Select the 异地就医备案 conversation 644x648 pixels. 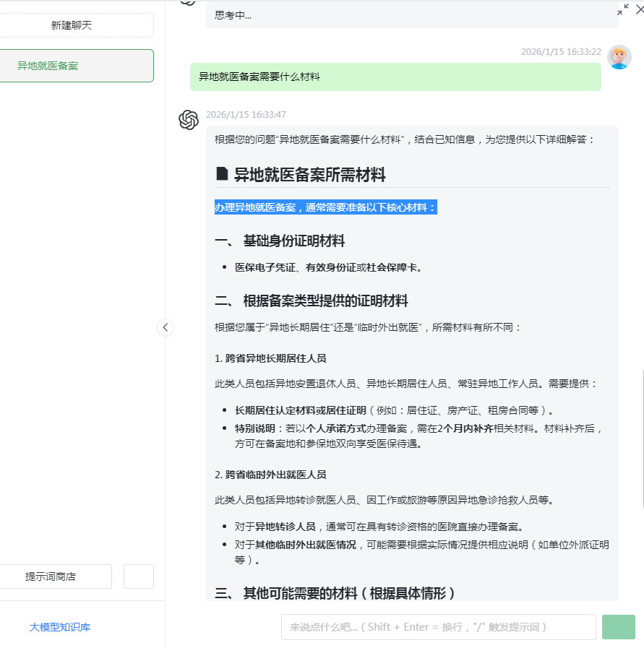click(x=72, y=66)
